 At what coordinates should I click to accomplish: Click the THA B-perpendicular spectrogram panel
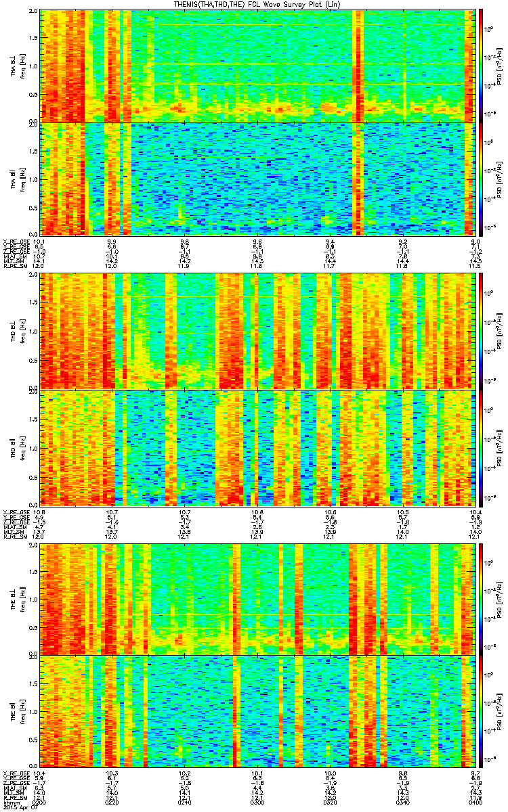point(258,65)
